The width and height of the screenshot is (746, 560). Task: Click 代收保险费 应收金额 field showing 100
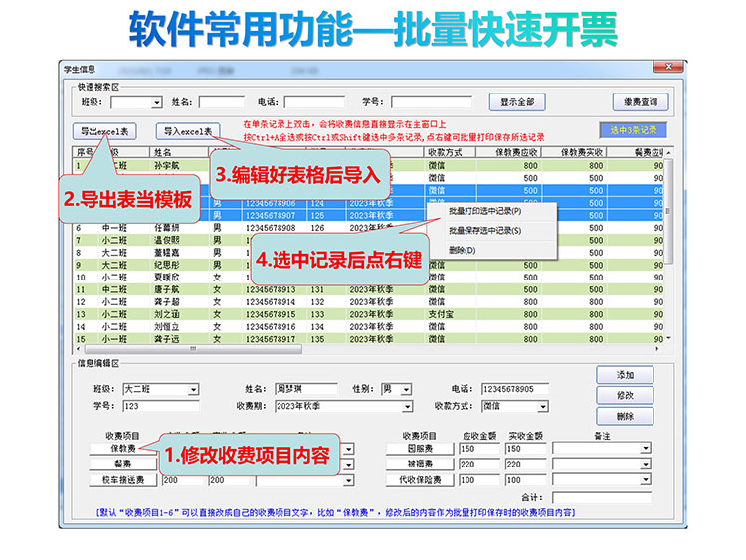[479, 480]
